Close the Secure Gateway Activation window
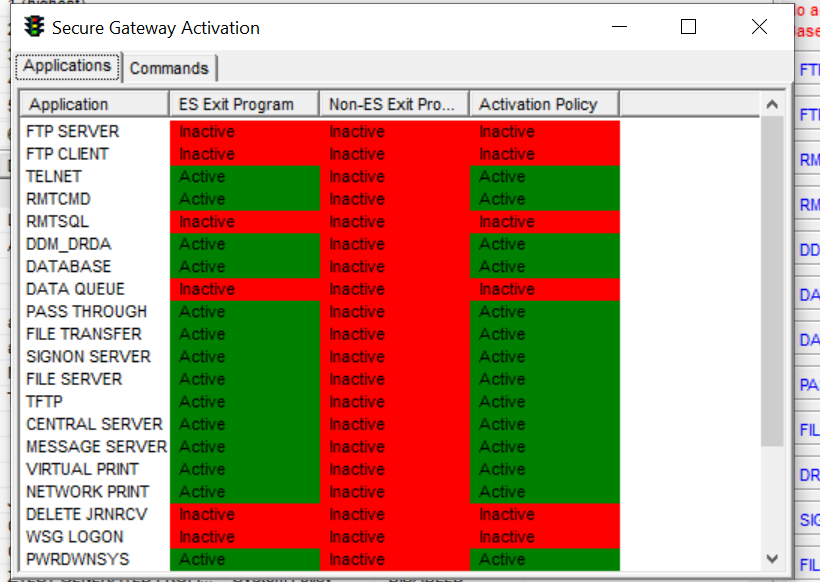The height and width of the screenshot is (582, 820). (x=759, y=27)
